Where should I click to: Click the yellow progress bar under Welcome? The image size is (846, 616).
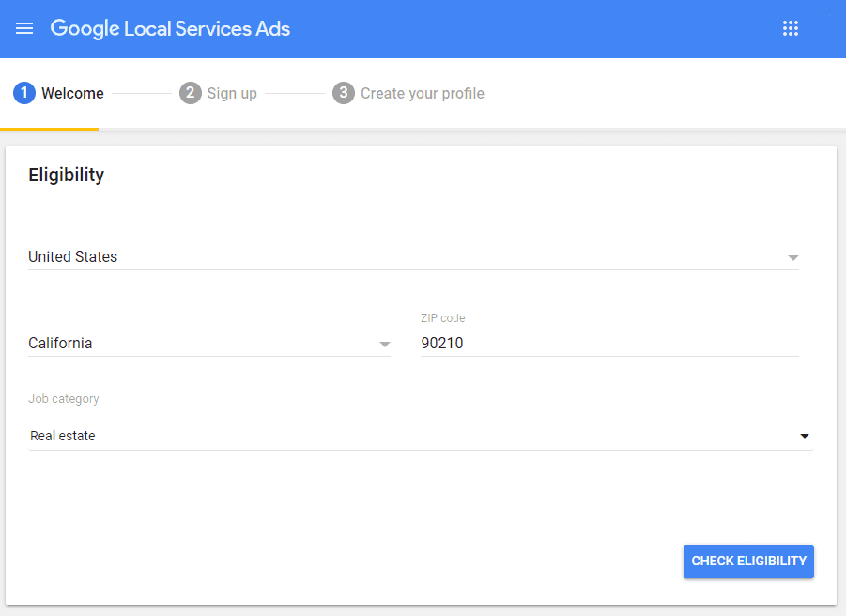(x=49, y=129)
